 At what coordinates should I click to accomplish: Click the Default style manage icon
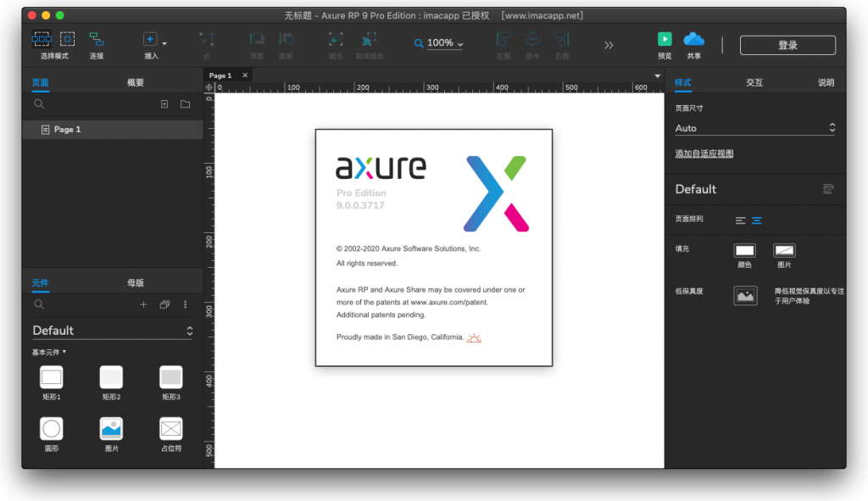point(828,189)
